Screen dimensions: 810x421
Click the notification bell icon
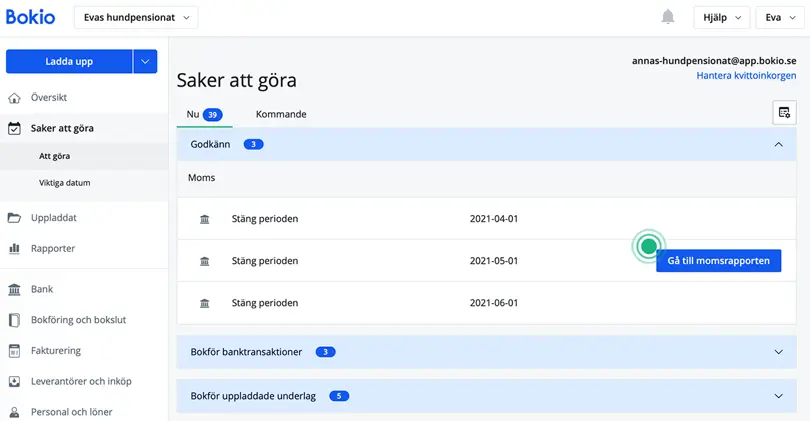coord(668,17)
